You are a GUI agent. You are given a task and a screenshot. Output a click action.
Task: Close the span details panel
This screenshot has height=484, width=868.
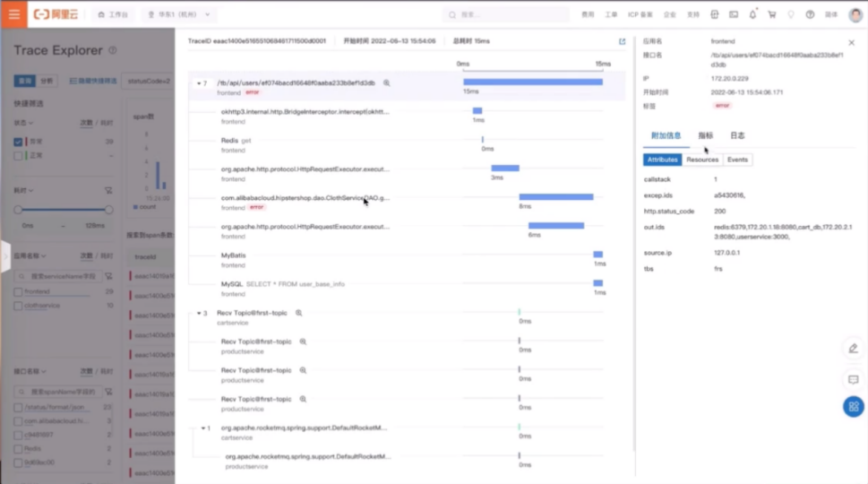tap(851, 42)
